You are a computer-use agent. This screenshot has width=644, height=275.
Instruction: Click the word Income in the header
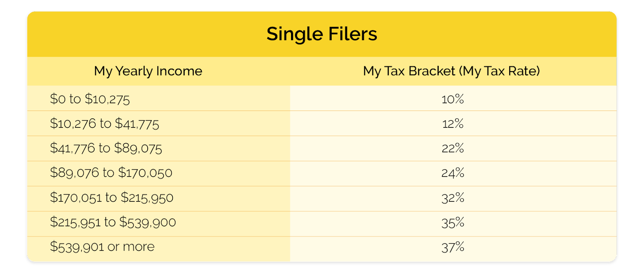click(x=179, y=71)
